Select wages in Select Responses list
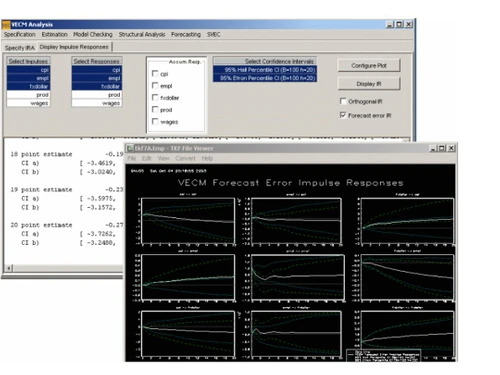This screenshot has height=375, width=500. tap(97, 103)
